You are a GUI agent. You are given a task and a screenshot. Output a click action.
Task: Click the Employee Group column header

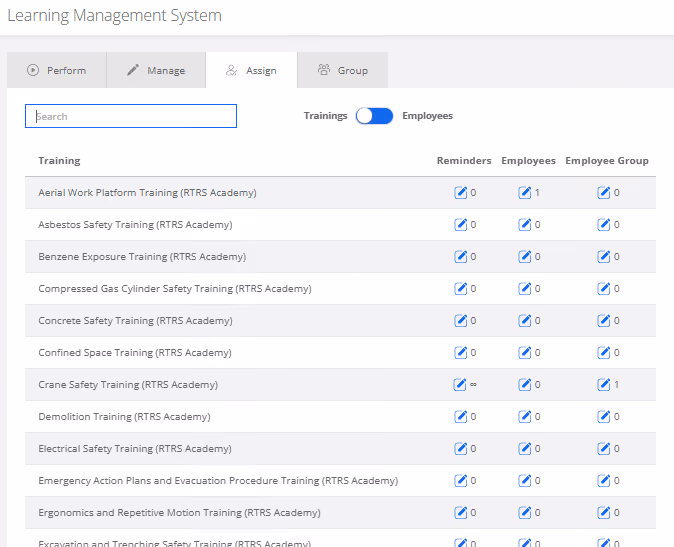(607, 161)
